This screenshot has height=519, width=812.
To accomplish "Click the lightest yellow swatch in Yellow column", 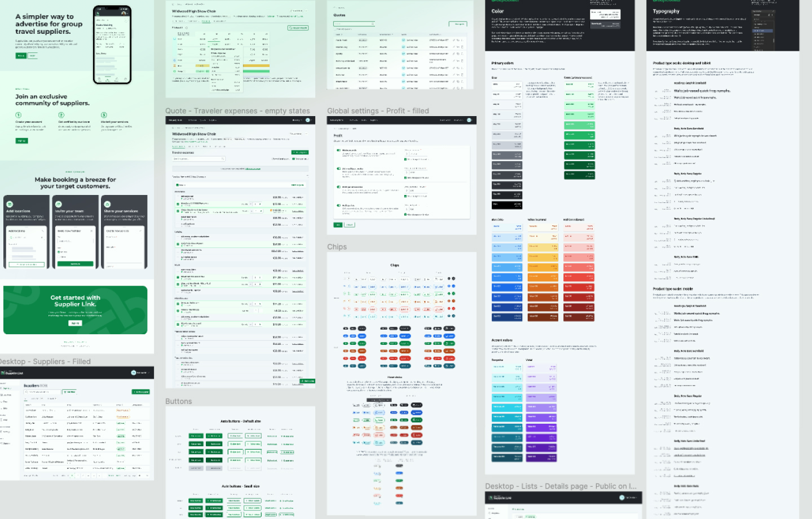I will [542, 227].
